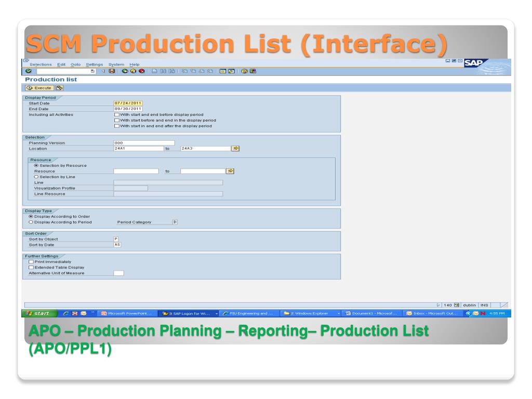532x399 pixels.
Task: Click the green checkmark Enter icon
Action: tap(29, 71)
